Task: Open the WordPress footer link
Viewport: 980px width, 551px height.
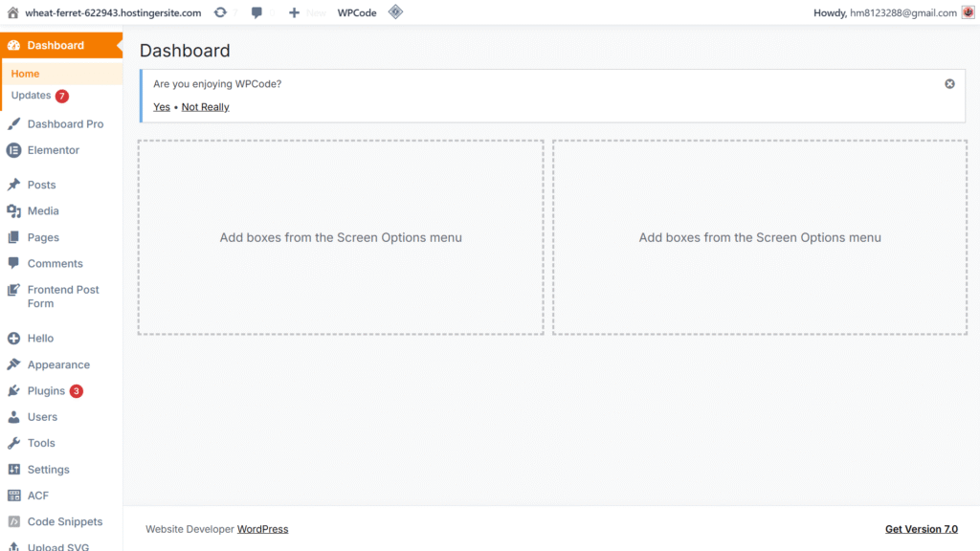Action: coord(262,529)
